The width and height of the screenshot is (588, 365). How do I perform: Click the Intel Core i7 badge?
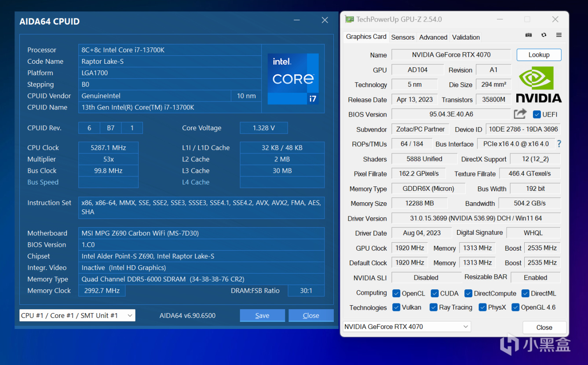point(293,79)
